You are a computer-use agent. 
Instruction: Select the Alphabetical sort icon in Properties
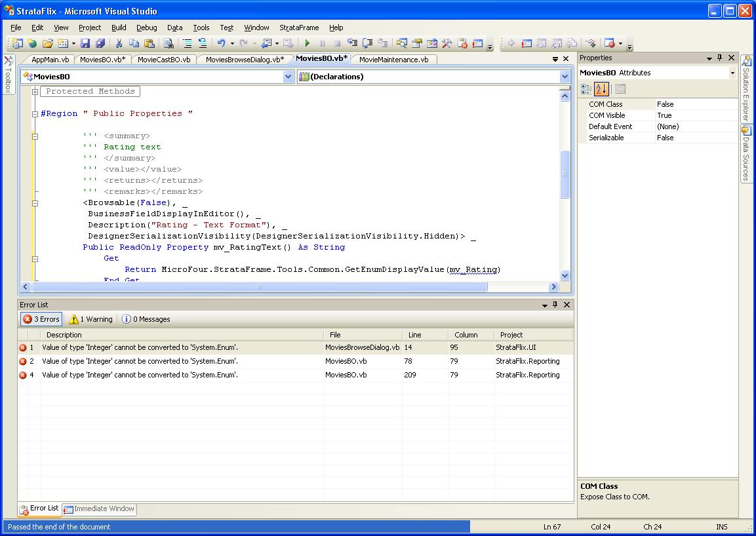pos(601,88)
